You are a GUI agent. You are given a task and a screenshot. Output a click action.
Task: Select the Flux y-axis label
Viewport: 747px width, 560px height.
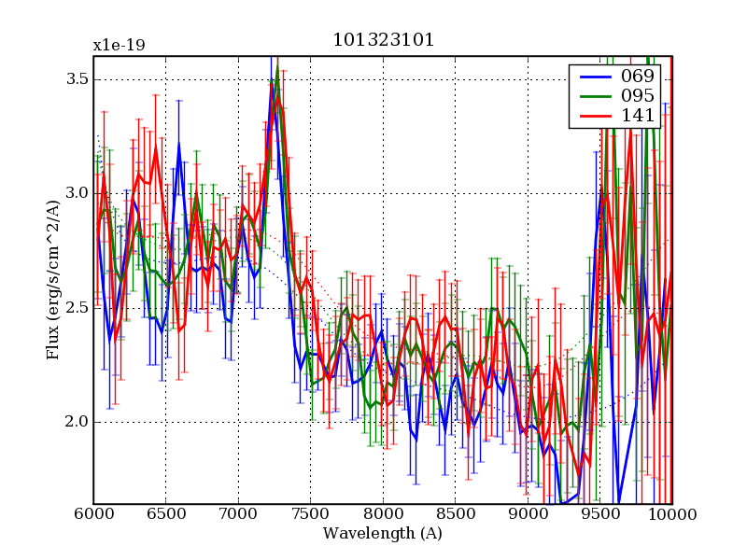(53, 280)
